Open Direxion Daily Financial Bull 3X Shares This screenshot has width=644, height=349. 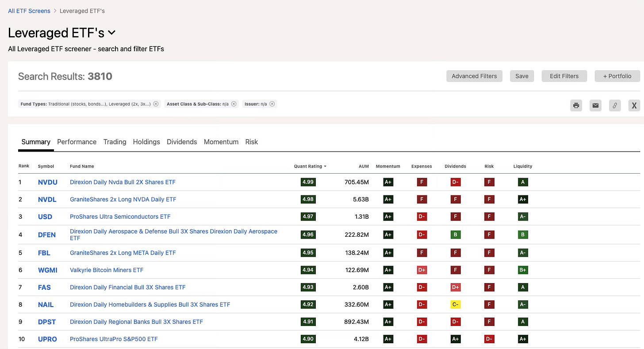click(128, 287)
